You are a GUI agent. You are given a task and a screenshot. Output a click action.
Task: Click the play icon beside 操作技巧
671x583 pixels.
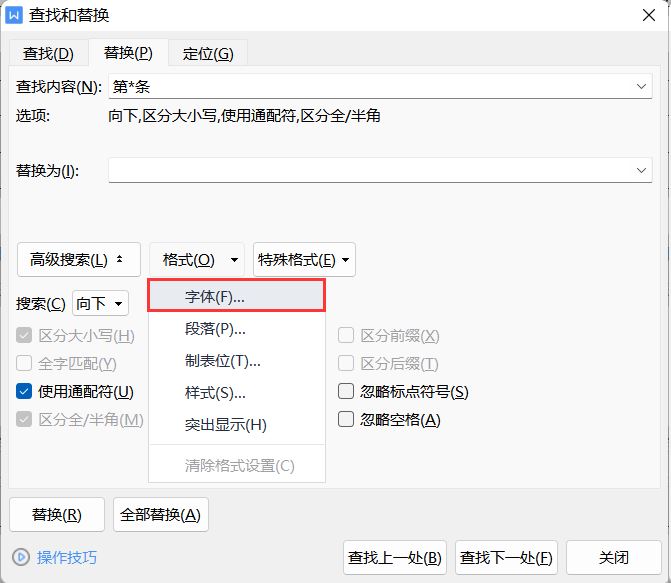(x=21, y=557)
